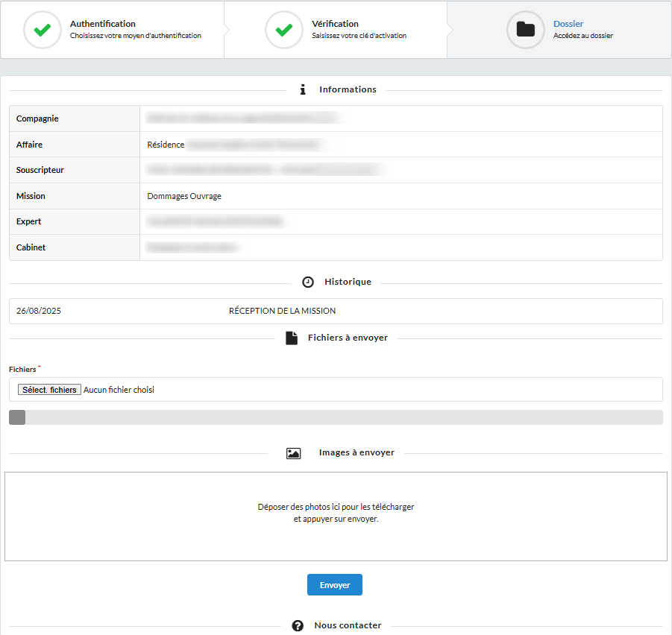Click the Historique clock icon
Image resolution: width=672 pixels, height=635 pixels.
[308, 282]
